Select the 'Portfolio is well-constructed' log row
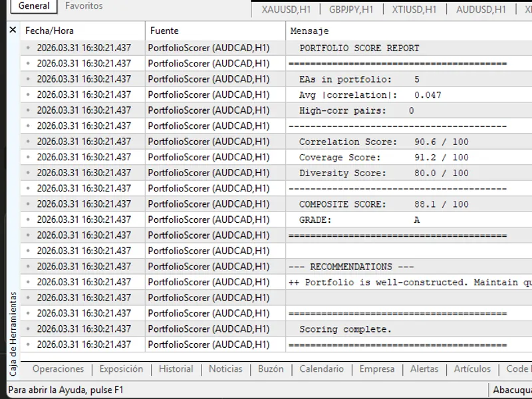This screenshot has width=532, height=399. (x=276, y=282)
